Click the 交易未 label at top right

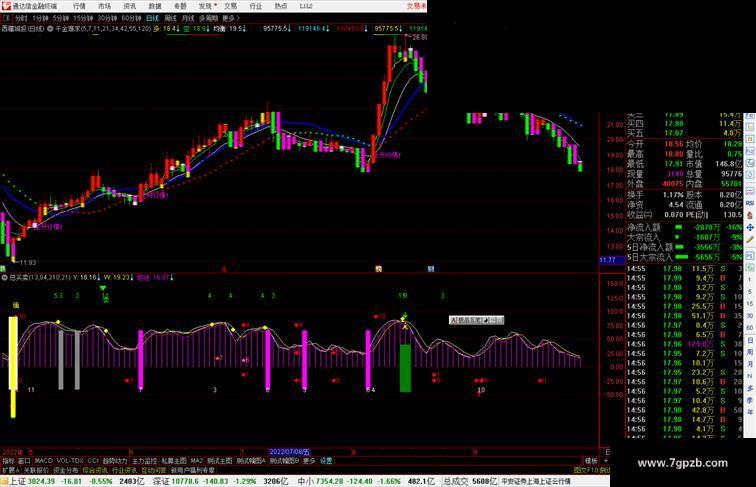tap(417, 6)
